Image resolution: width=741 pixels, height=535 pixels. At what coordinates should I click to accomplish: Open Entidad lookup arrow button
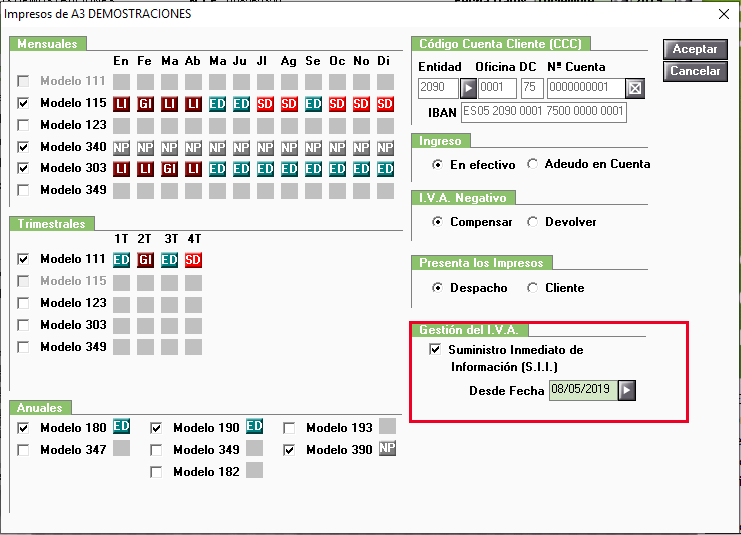coord(468,88)
